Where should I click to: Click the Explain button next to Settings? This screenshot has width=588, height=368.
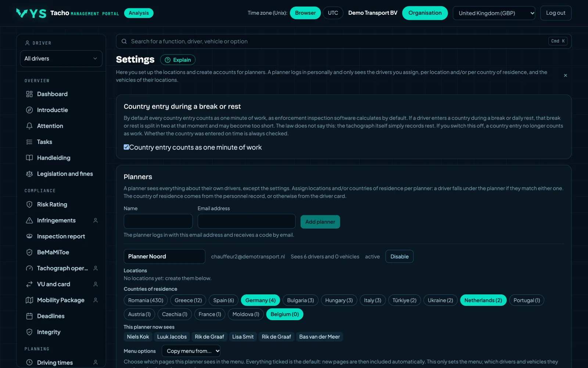point(178,60)
